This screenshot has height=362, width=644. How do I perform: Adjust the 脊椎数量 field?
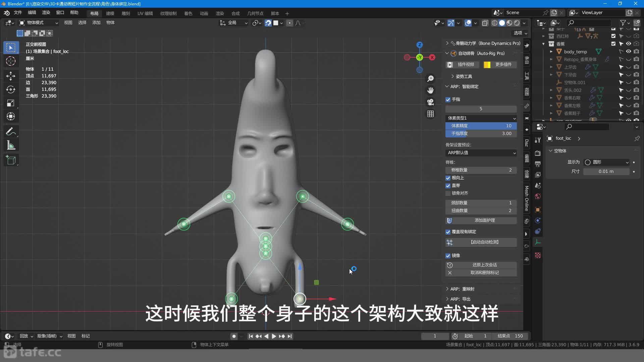pos(481,170)
